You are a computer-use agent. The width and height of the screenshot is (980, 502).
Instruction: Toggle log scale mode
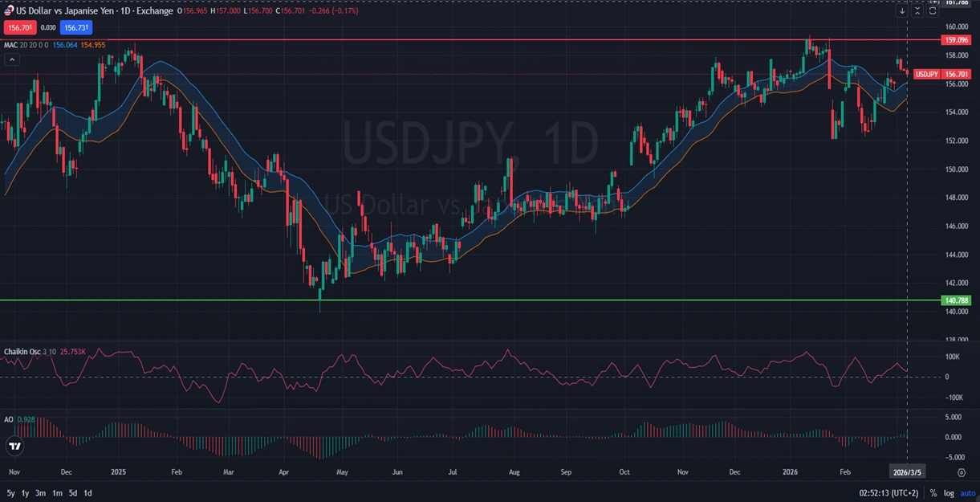click(949, 493)
